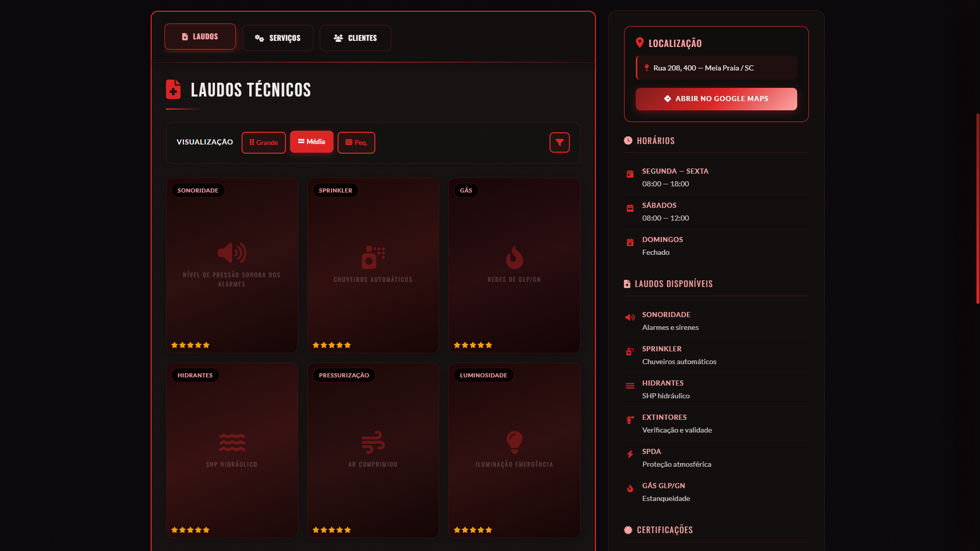
Task: Click the flame icon in Gás card
Action: point(514,257)
